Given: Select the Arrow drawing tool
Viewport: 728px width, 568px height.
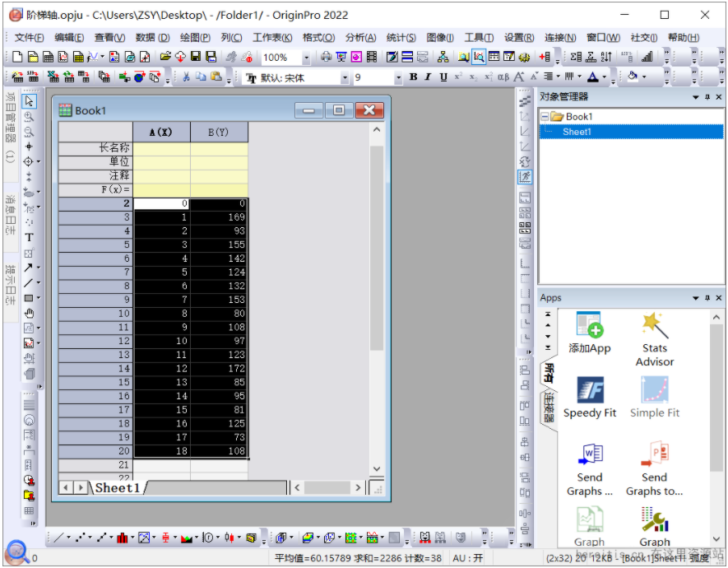Looking at the screenshot, I should (28, 268).
